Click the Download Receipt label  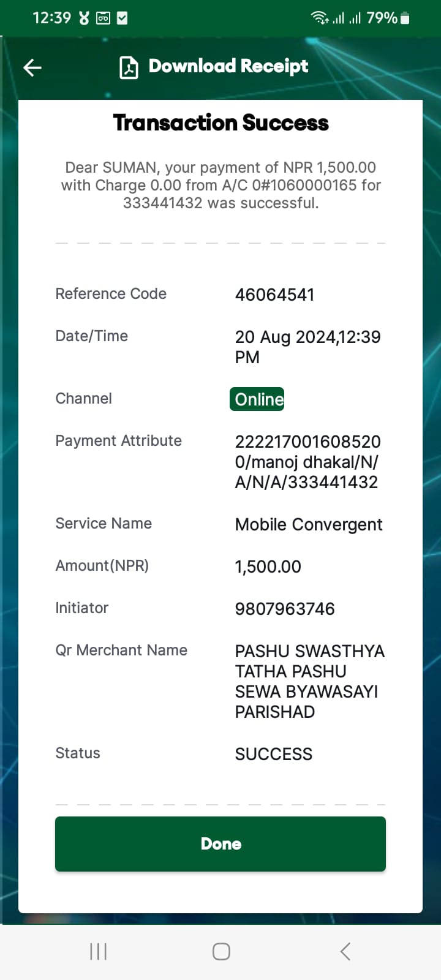tap(228, 66)
